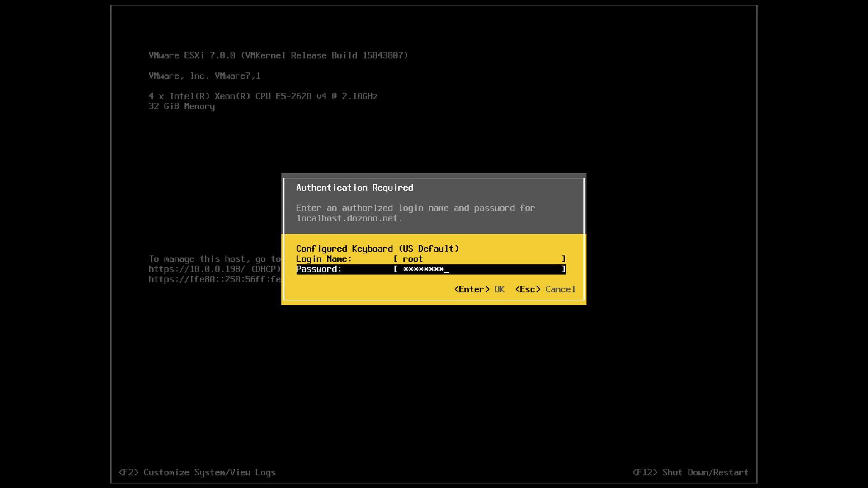Click the Login Name field containing root
Screen dimensions: 868x488
[479, 259]
